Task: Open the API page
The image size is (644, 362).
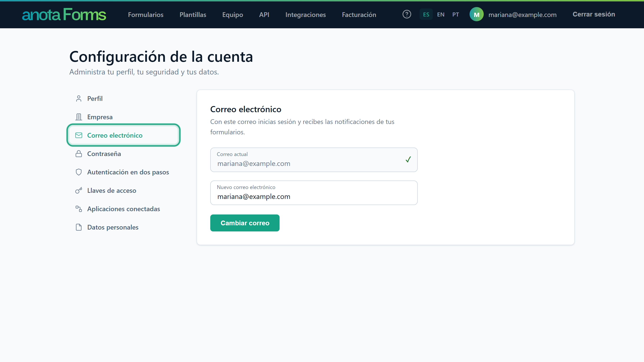Action: point(264,15)
